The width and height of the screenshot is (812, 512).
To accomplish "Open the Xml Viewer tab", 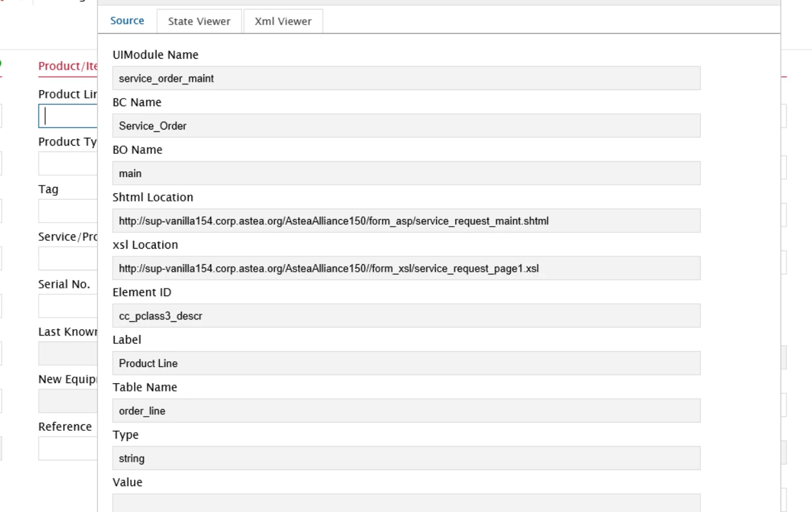I will [283, 21].
